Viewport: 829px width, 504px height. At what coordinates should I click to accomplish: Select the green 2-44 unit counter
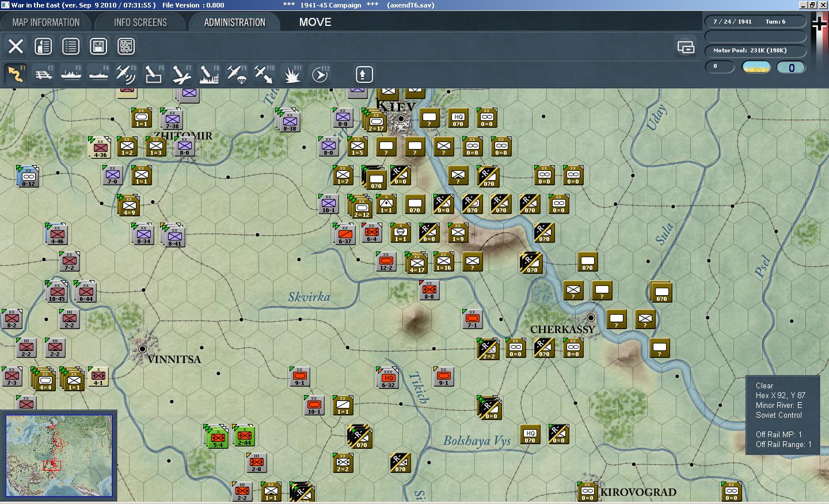pos(244,436)
